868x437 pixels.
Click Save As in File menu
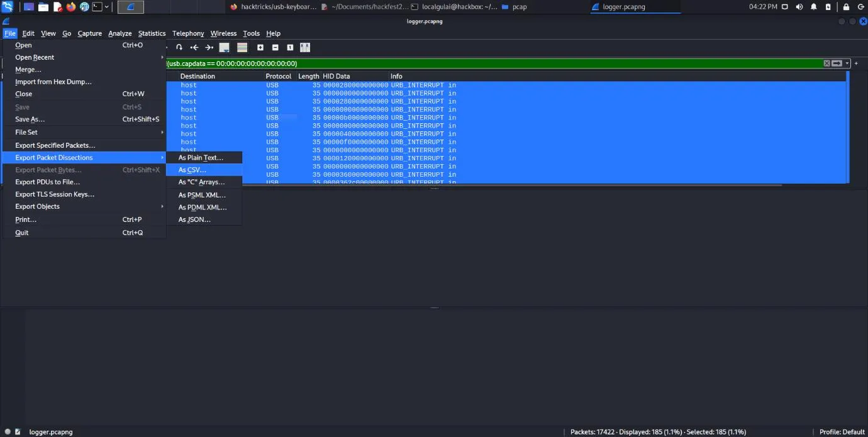30,119
